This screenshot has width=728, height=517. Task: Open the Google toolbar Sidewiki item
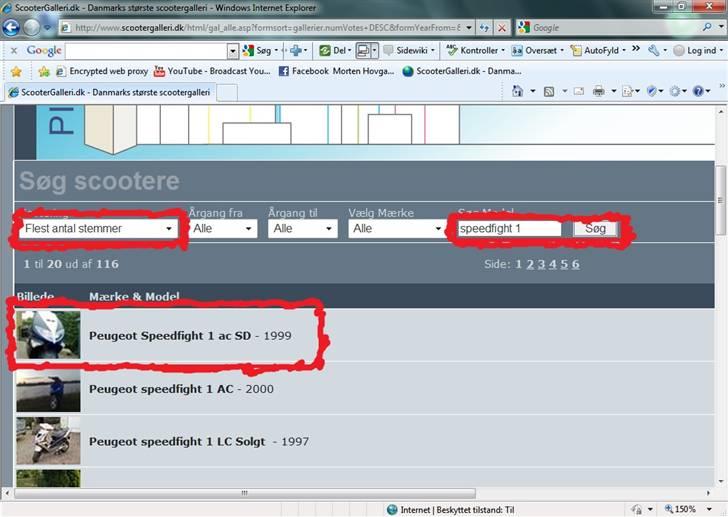click(405, 50)
